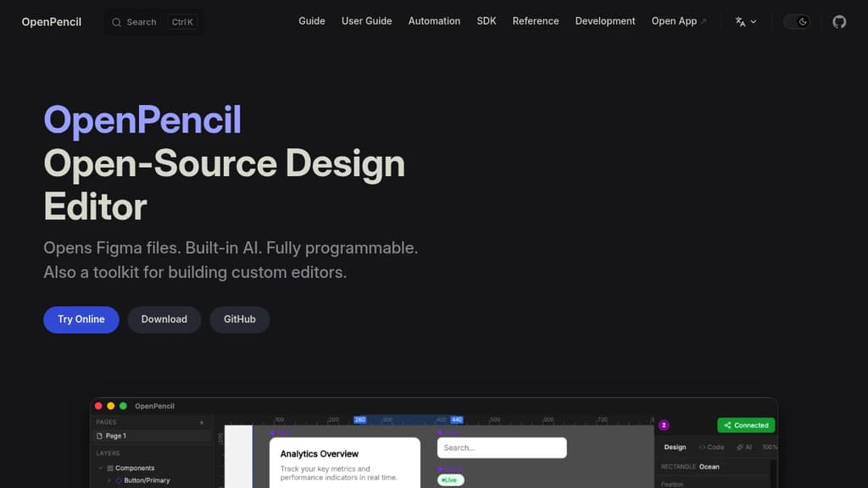868x488 pixels.
Task: Open the GitHub repository icon in navbar
Action: (839, 20)
